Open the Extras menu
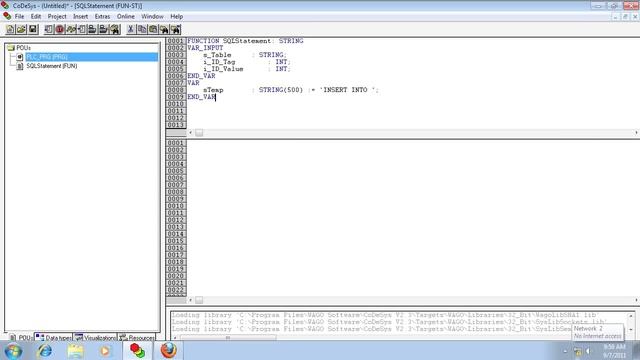640x360 pixels. pos(102,16)
